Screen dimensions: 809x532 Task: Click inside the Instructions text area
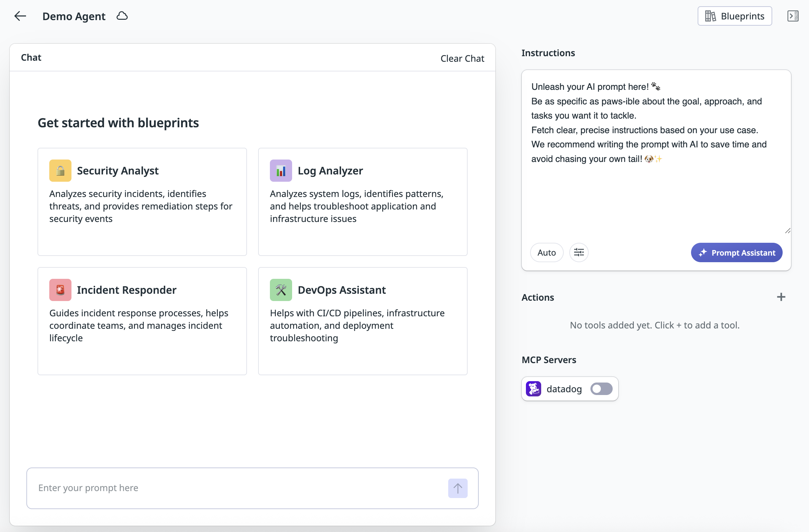point(656,194)
